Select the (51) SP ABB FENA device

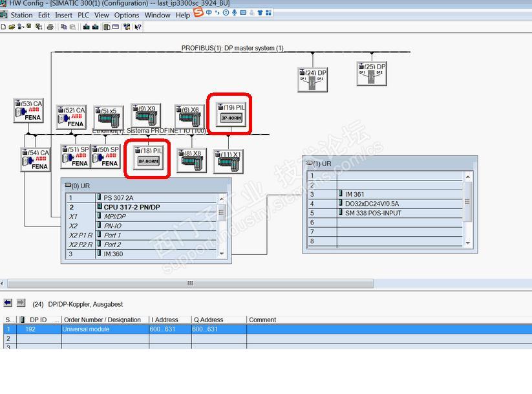click(76, 157)
